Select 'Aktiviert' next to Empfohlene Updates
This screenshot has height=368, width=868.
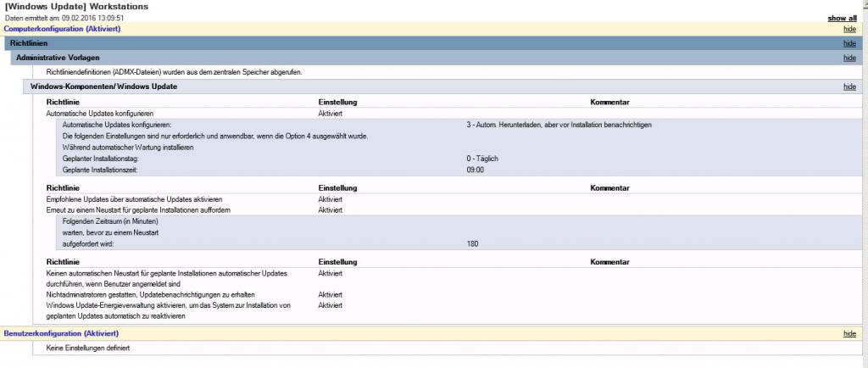click(x=331, y=199)
